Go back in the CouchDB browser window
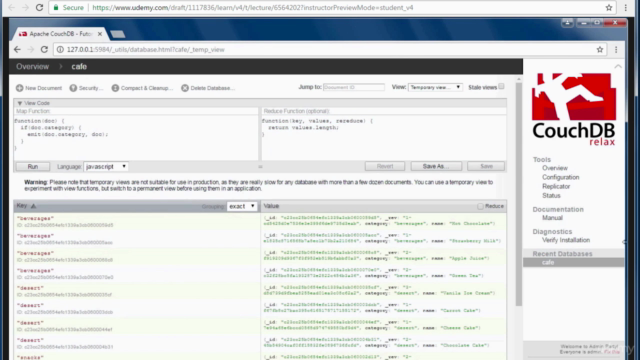 coord(17,49)
